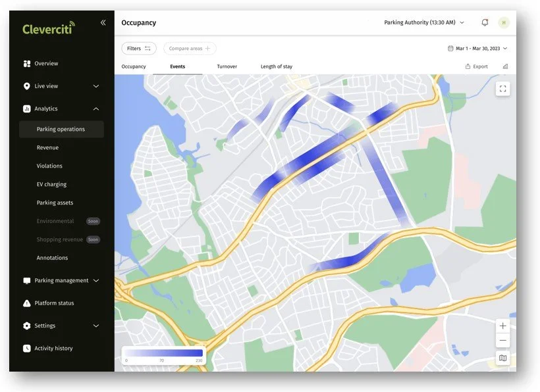Open the Parking assets page

point(56,202)
